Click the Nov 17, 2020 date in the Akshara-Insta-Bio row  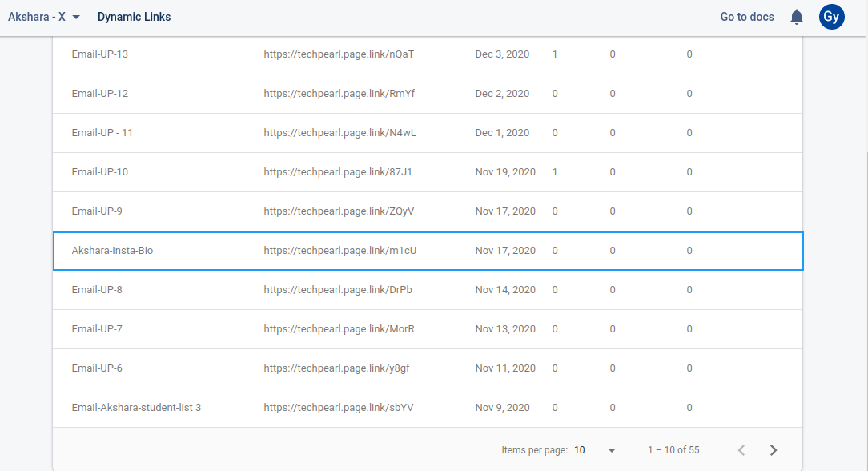[505, 251]
